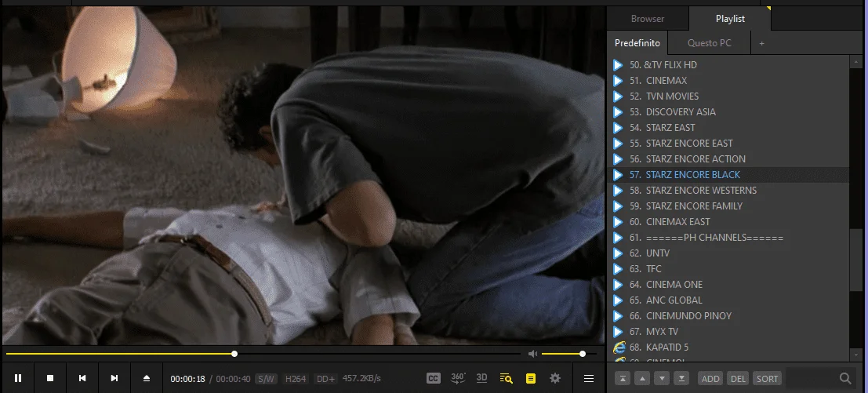Select playlist item 50. &TV FLIX HD
This screenshot has width=868, height=393.
click(x=728, y=65)
